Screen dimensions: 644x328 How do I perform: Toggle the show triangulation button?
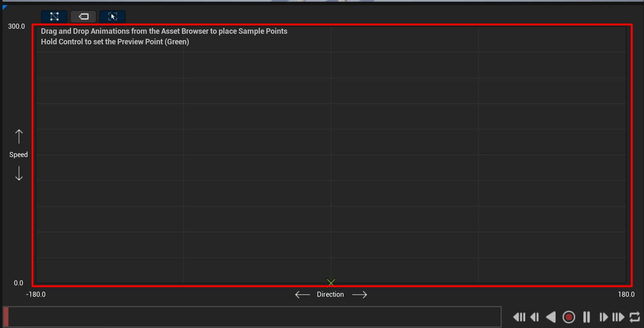click(54, 16)
